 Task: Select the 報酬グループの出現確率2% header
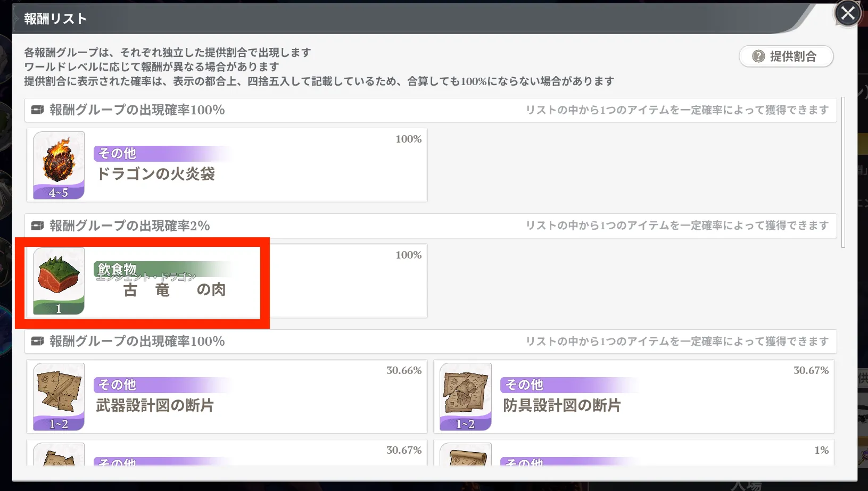coord(129,226)
